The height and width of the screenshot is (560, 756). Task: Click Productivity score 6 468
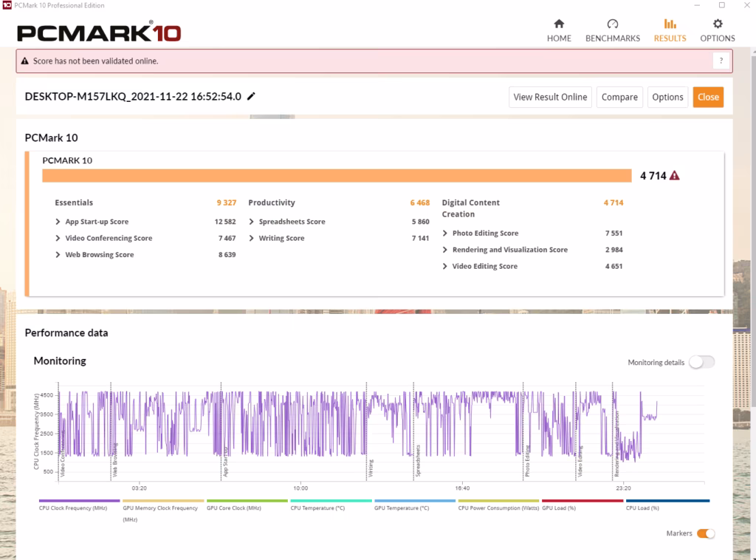pos(419,203)
